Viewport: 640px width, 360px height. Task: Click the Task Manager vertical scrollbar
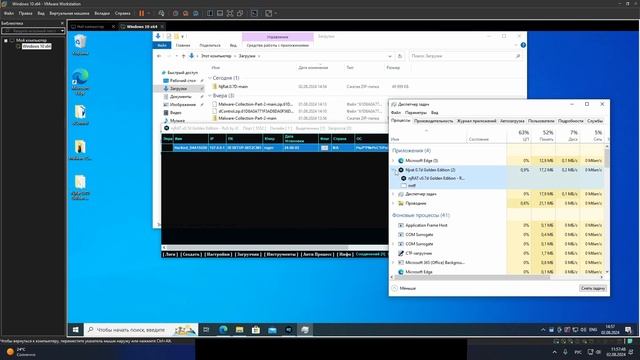pyautogui.click(x=607, y=157)
